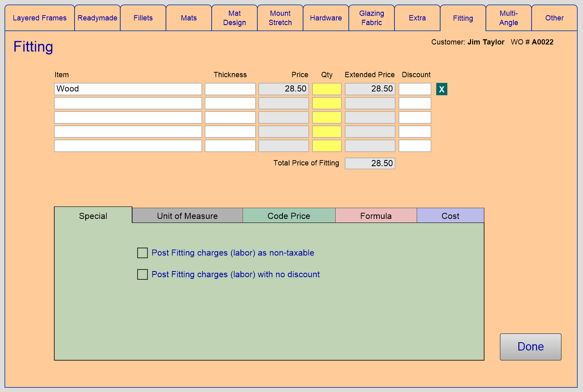Go to the Mat Design tab
The width and height of the screenshot is (583, 392).
[x=234, y=18]
